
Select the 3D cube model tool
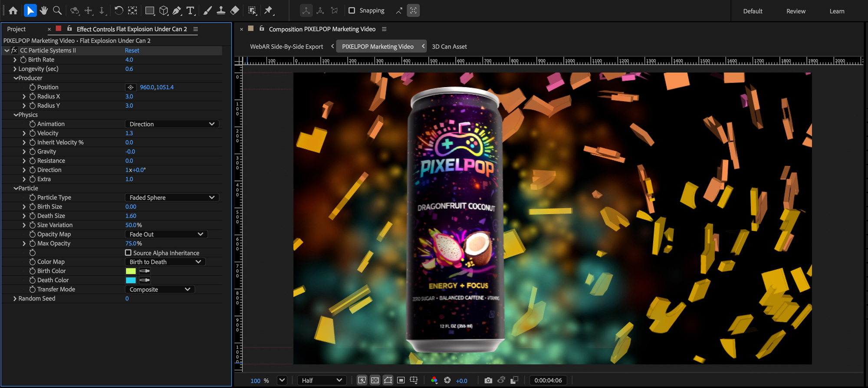[164, 10]
